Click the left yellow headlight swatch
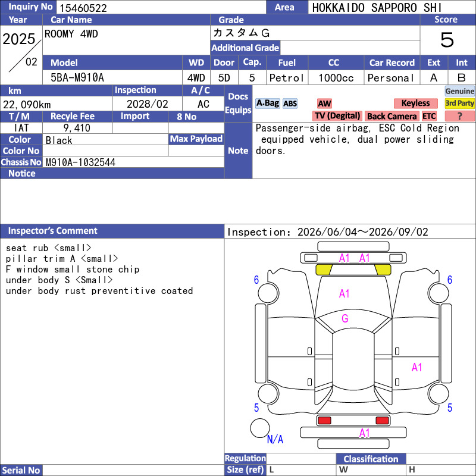 [x=324, y=270]
